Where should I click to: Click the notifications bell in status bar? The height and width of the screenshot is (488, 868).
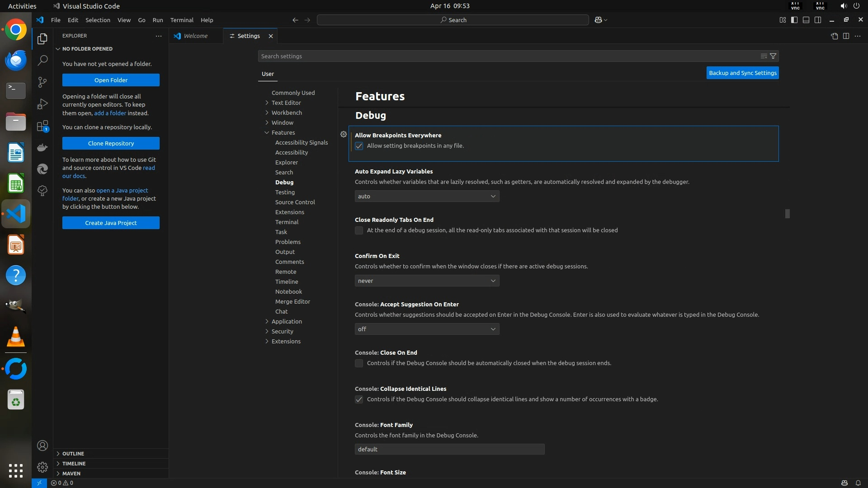click(858, 483)
